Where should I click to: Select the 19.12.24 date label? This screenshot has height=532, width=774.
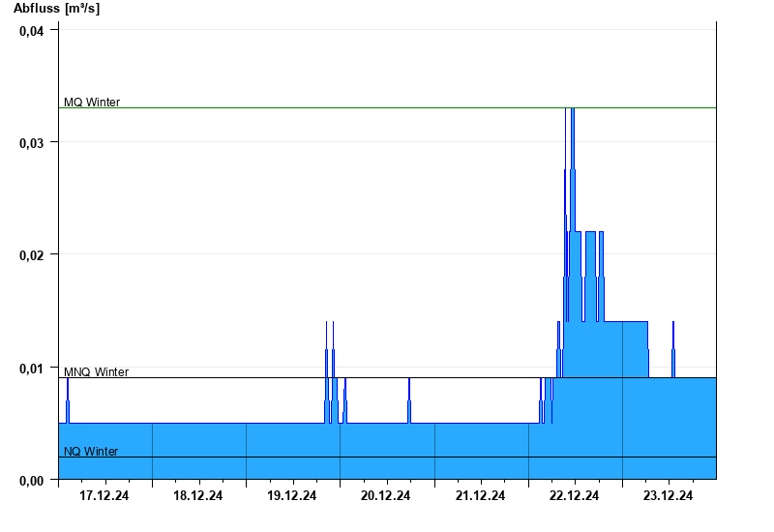click(x=292, y=495)
